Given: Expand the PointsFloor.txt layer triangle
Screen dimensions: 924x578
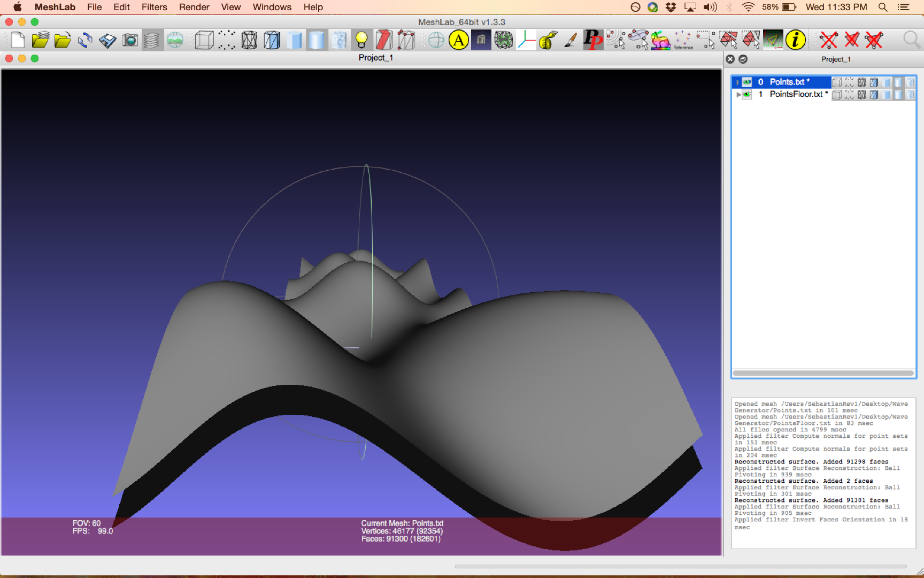Looking at the screenshot, I should [738, 94].
